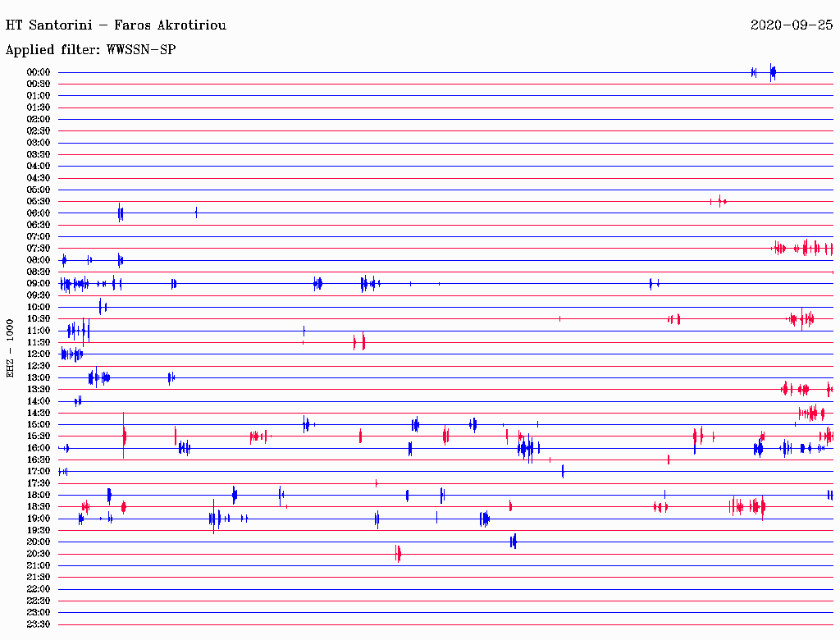Select the 20:00 time label
This screenshot has height=640, width=840.
[39, 542]
